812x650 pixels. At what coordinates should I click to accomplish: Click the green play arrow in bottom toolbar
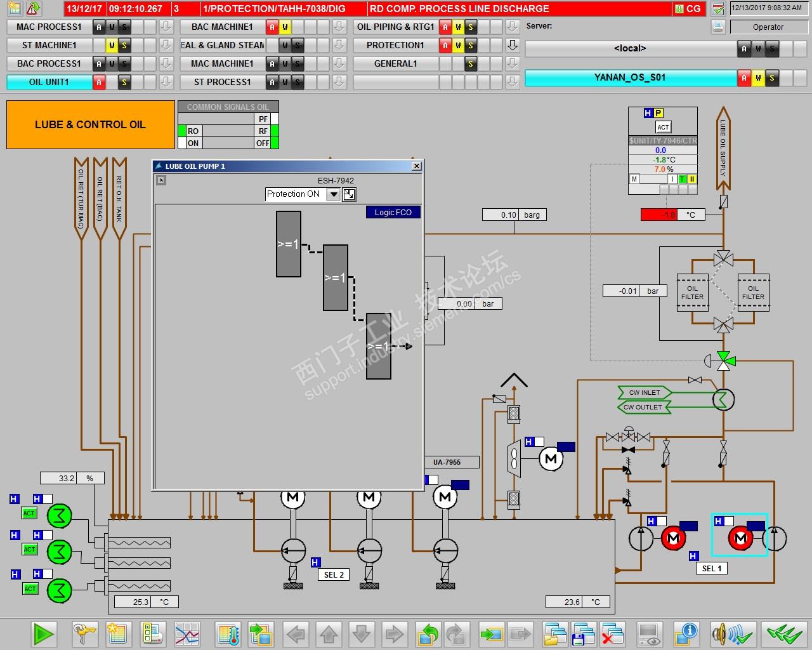coord(44,633)
